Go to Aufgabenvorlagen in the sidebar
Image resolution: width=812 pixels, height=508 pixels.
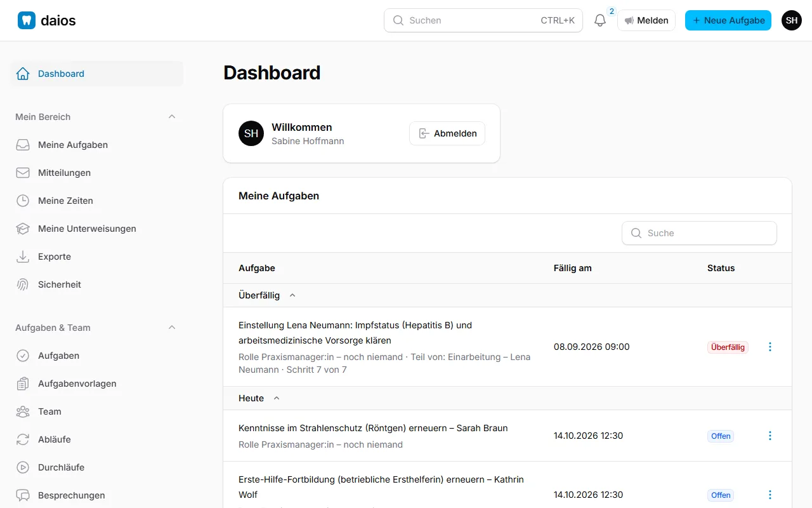click(x=96, y=384)
